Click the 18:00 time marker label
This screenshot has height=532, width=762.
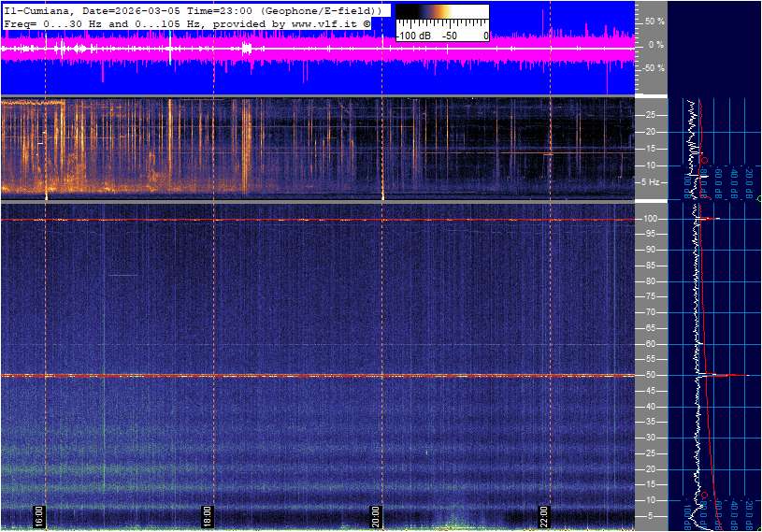click(208, 517)
